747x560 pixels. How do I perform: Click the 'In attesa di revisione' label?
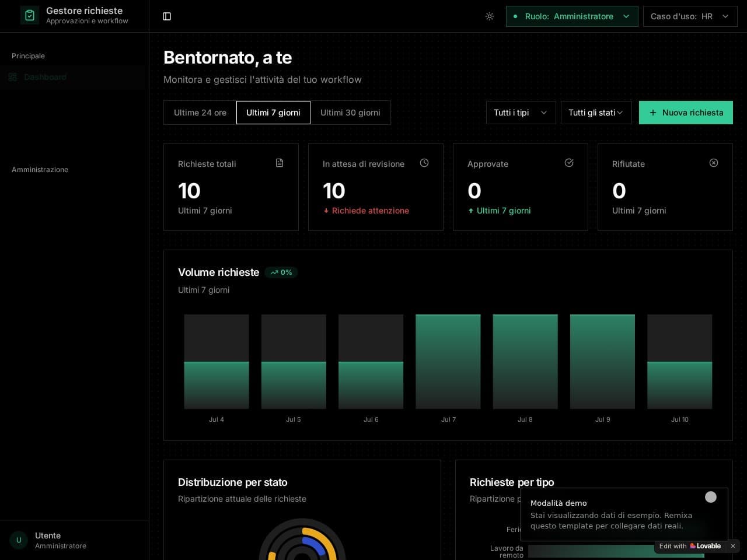point(364,164)
